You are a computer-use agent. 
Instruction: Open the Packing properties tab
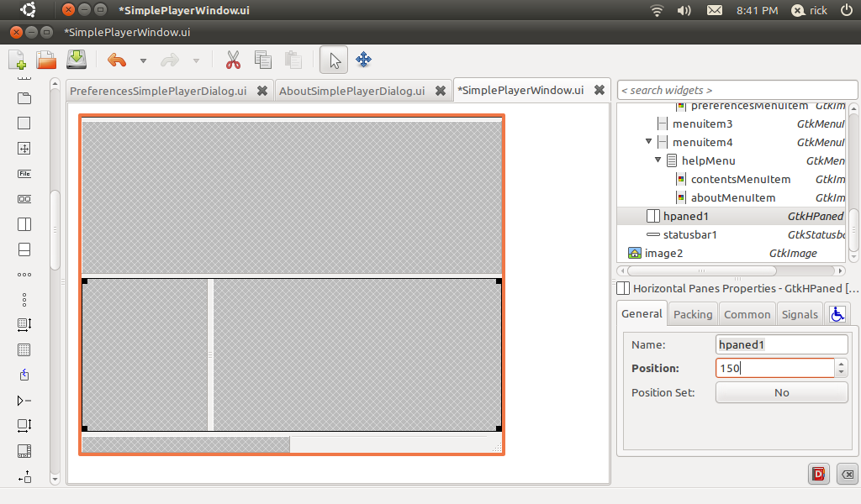pyautogui.click(x=693, y=314)
